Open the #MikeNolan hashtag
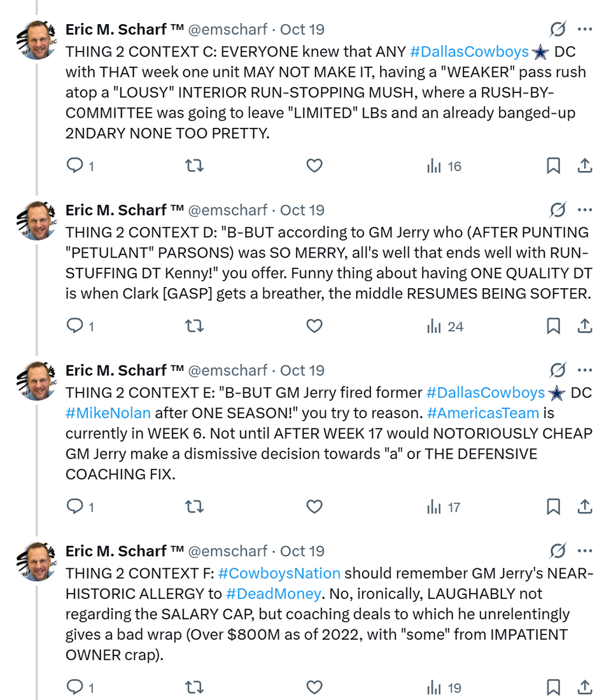This screenshot has height=700, width=611. (x=108, y=413)
